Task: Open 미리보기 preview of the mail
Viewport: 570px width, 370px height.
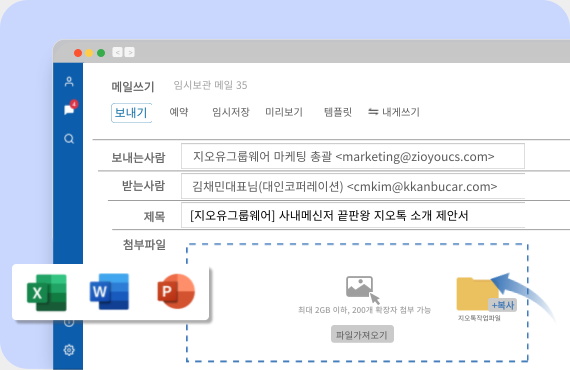Action: (284, 112)
